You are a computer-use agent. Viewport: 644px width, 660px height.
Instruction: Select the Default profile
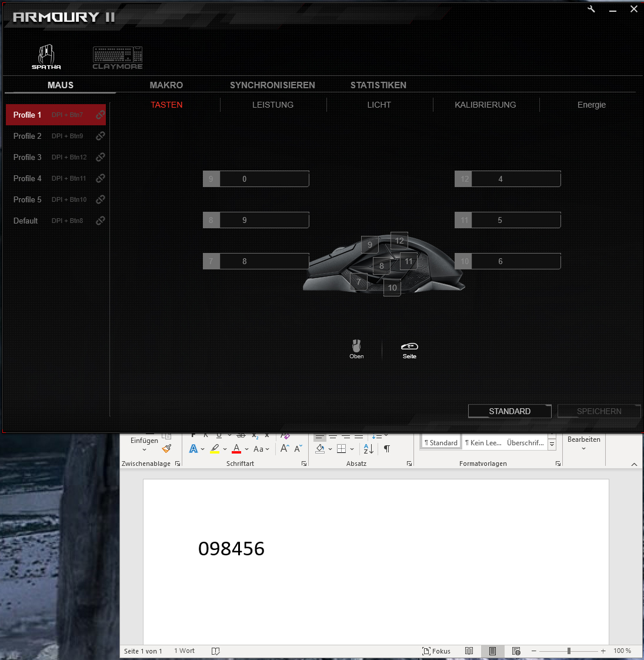click(55, 221)
